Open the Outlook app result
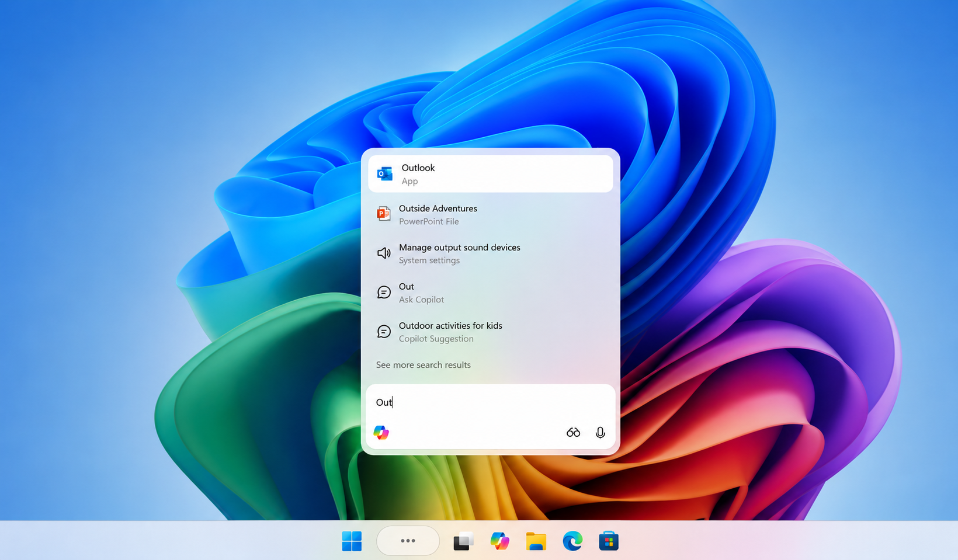 490,173
